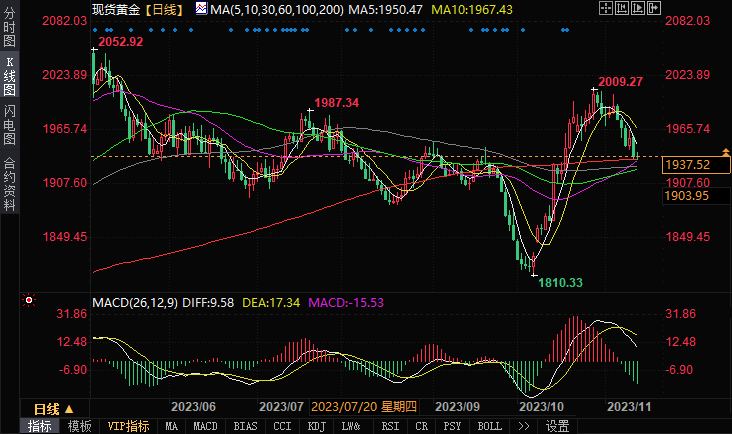Screen dimensions: 732x434
Task: Select the K线图 candlestick view tab
Action: (9, 76)
